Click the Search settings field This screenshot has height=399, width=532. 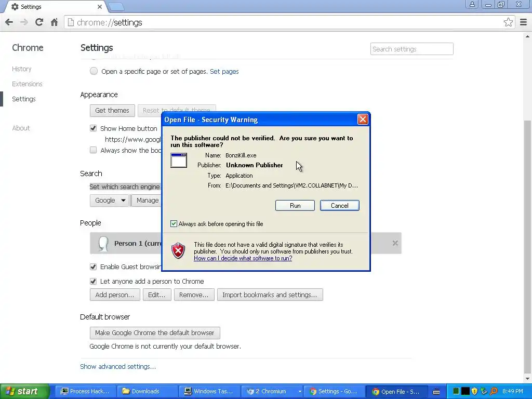411,49
